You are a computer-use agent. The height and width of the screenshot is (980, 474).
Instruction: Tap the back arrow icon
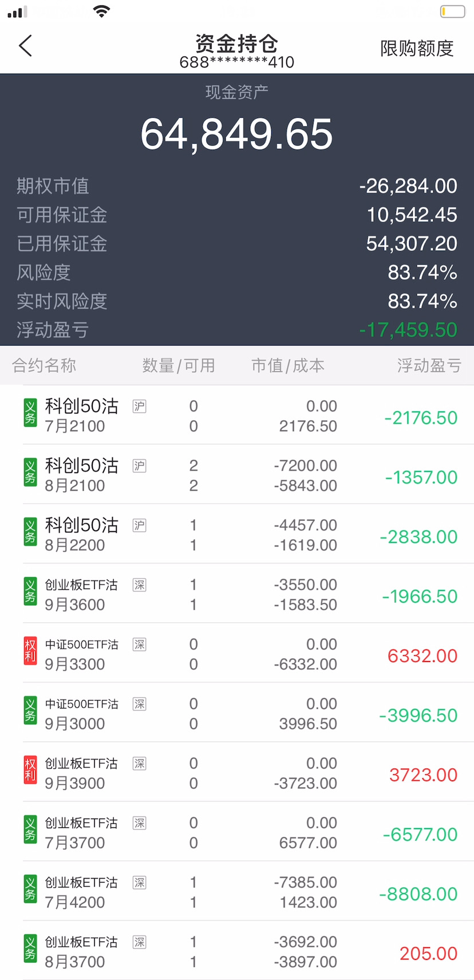(x=25, y=46)
